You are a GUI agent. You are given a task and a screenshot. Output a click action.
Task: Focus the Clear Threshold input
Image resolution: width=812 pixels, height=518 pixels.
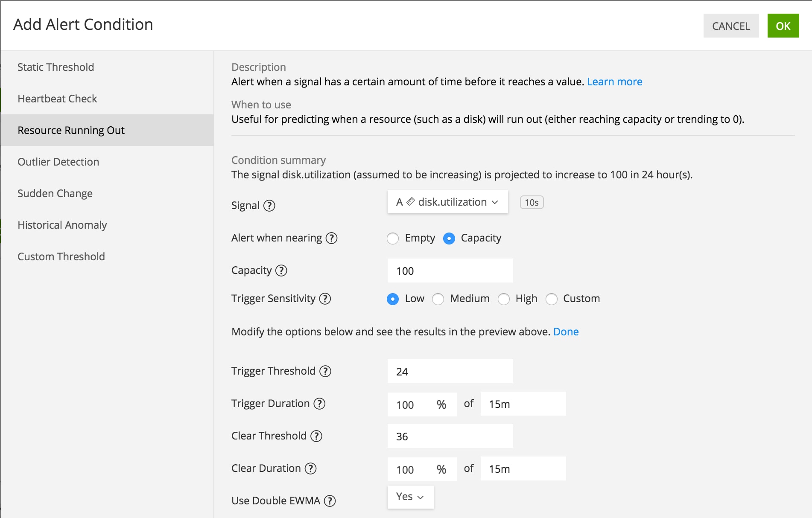point(450,436)
